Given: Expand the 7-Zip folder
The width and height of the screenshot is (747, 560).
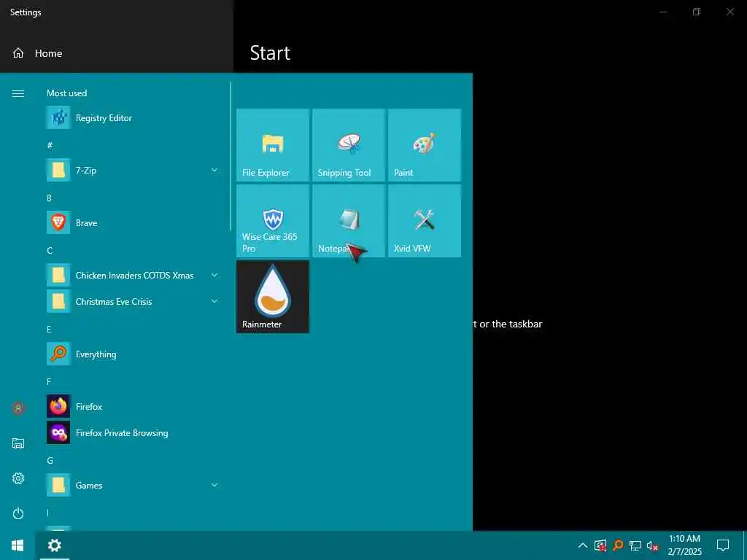Looking at the screenshot, I should 132,170.
